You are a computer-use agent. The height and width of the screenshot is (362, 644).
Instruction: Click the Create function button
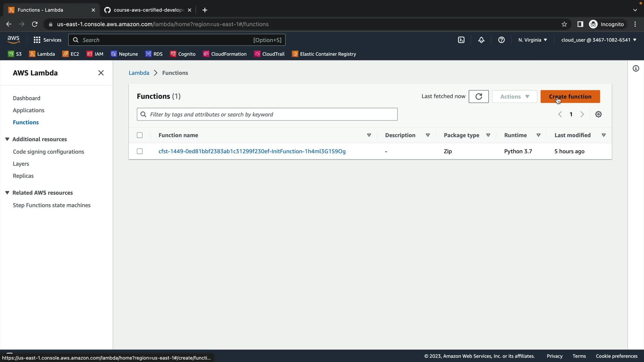click(x=570, y=97)
